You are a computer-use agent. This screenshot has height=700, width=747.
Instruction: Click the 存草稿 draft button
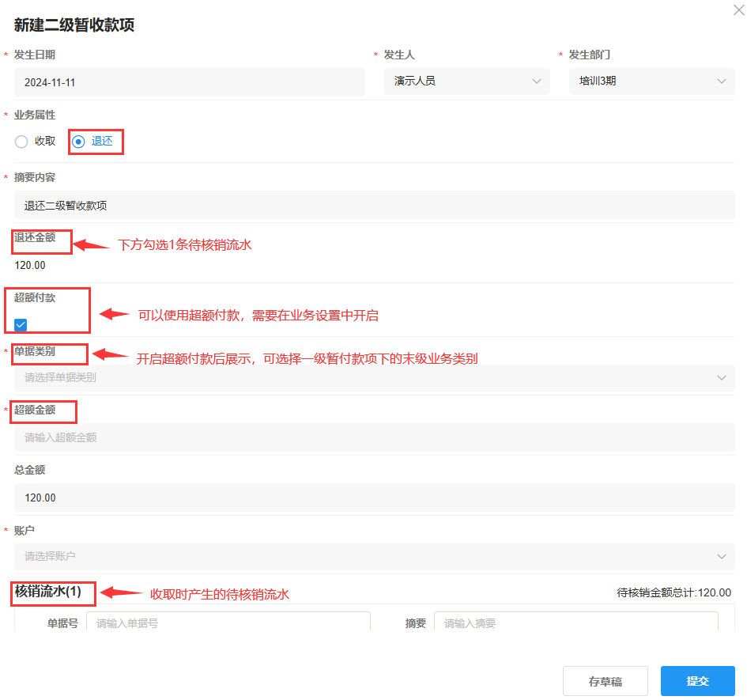click(x=605, y=680)
